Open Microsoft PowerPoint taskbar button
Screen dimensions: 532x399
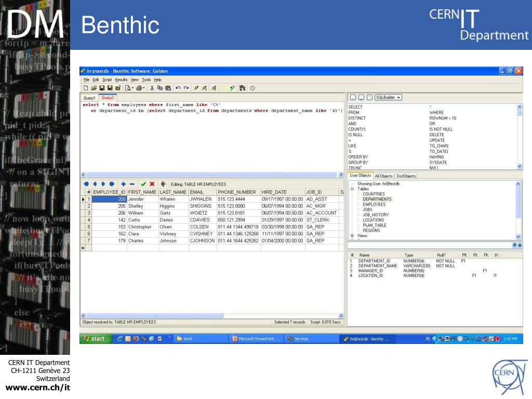click(x=256, y=339)
